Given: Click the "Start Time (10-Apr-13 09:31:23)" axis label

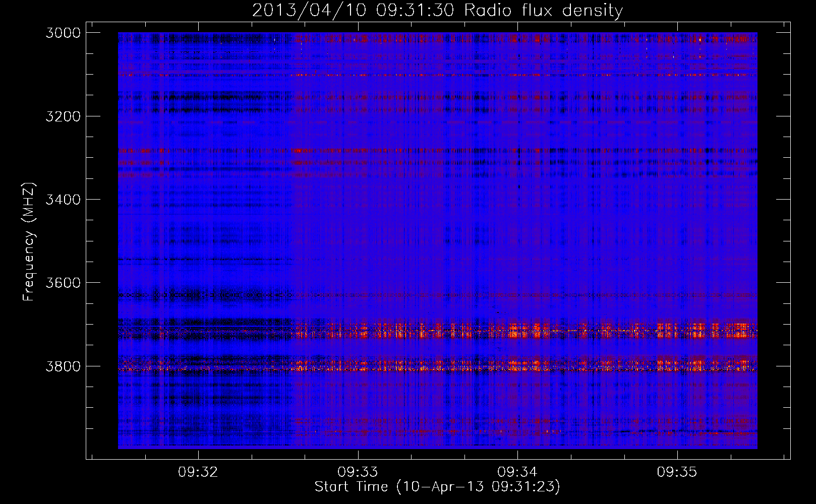Looking at the screenshot, I should 437,486.
